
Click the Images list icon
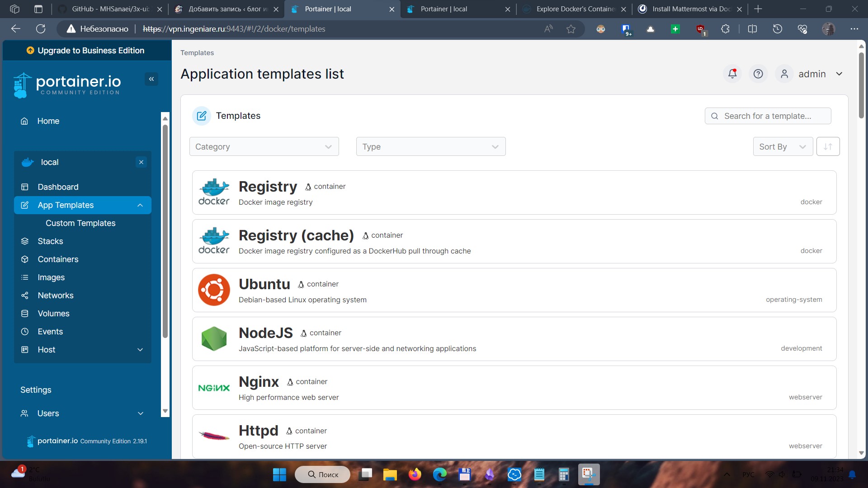25,277
